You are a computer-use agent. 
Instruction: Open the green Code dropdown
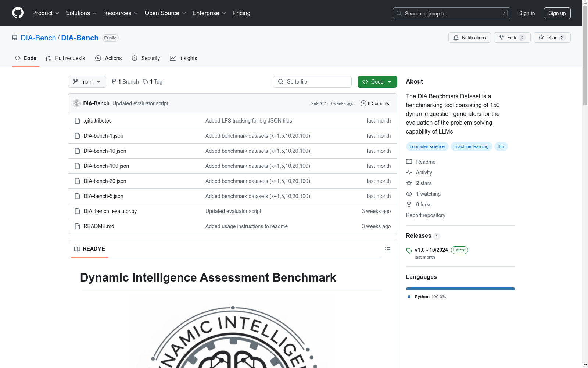377,82
